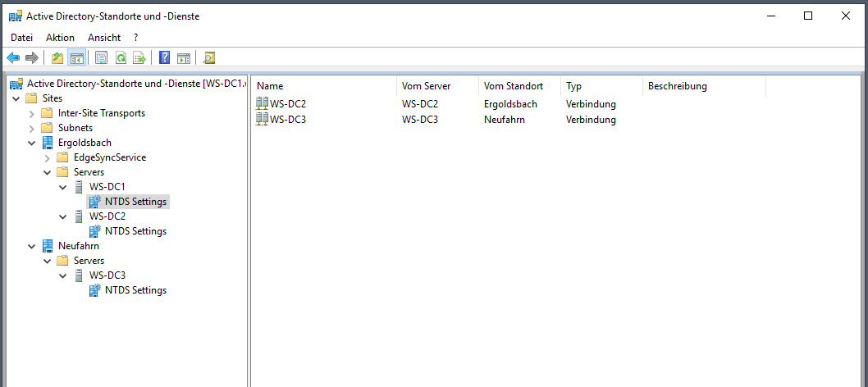Expand the Subnets node
Screen dimensions: 868x387
pos(31,128)
